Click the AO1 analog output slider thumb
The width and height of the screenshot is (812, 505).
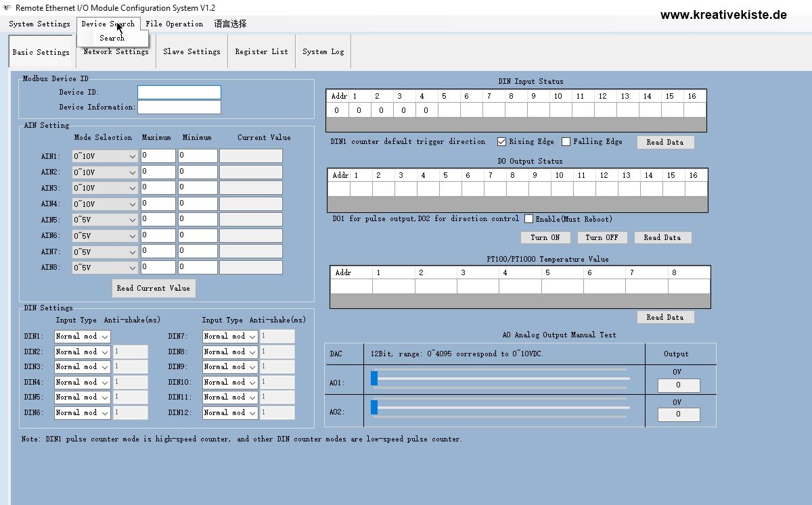(x=374, y=379)
